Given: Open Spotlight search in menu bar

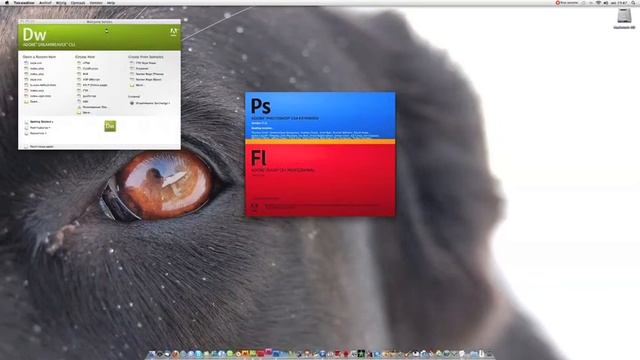Looking at the screenshot, I should (633, 2).
